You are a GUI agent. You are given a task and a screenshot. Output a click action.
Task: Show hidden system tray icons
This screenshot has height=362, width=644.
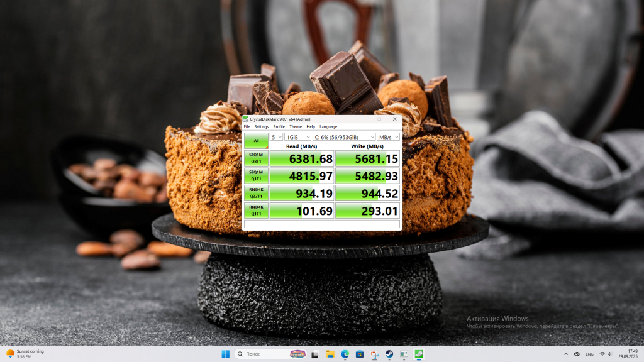(567, 354)
